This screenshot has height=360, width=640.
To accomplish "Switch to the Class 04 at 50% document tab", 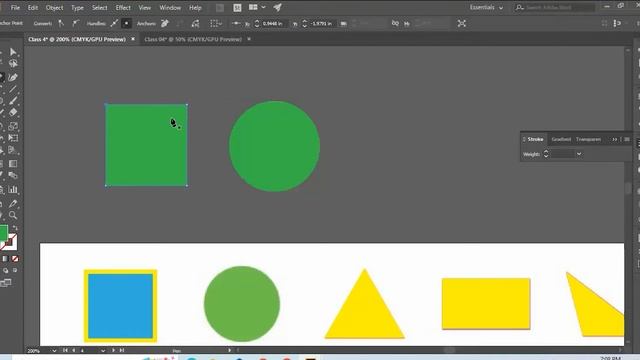I will 193,39.
